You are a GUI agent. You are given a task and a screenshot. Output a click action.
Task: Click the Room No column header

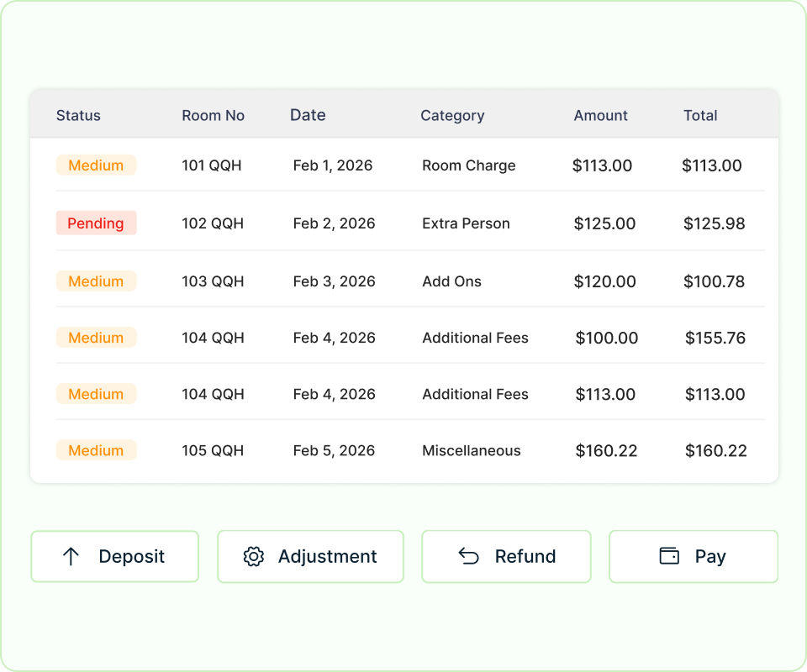[x=213, y=115]
